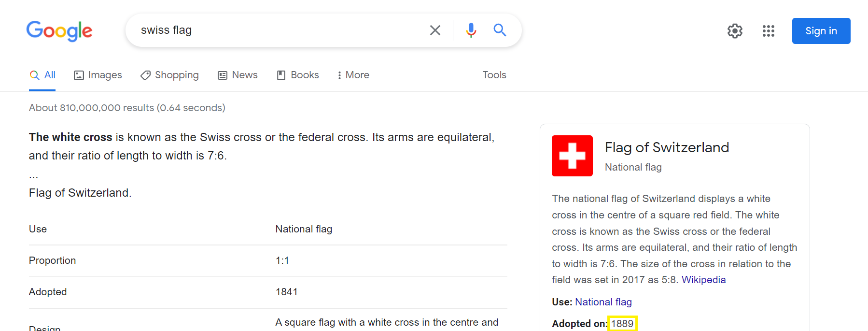Click the 'National flag' subtitle under the panel title
The width and height of the screenshot is (868, 331).
633,167
